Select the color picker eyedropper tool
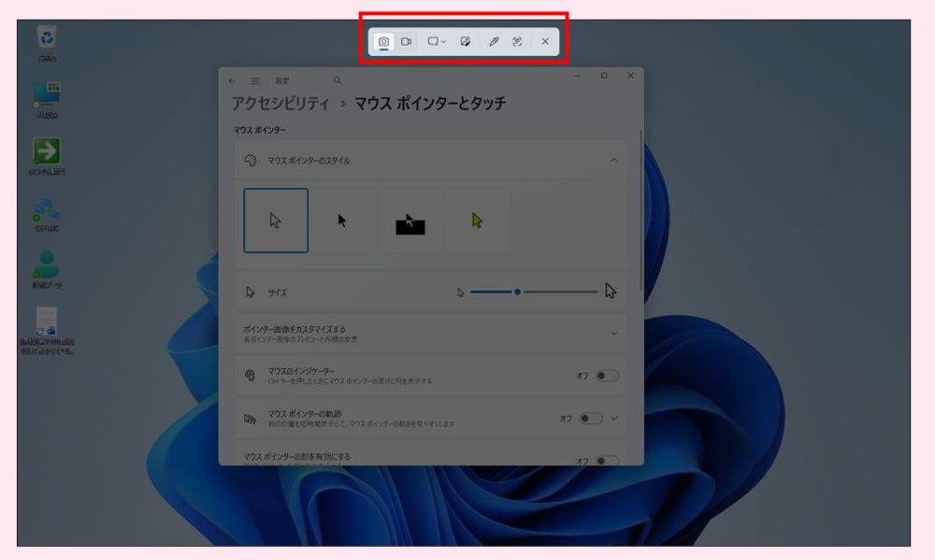This screenshot has height=560, width=935. point(494,42)
